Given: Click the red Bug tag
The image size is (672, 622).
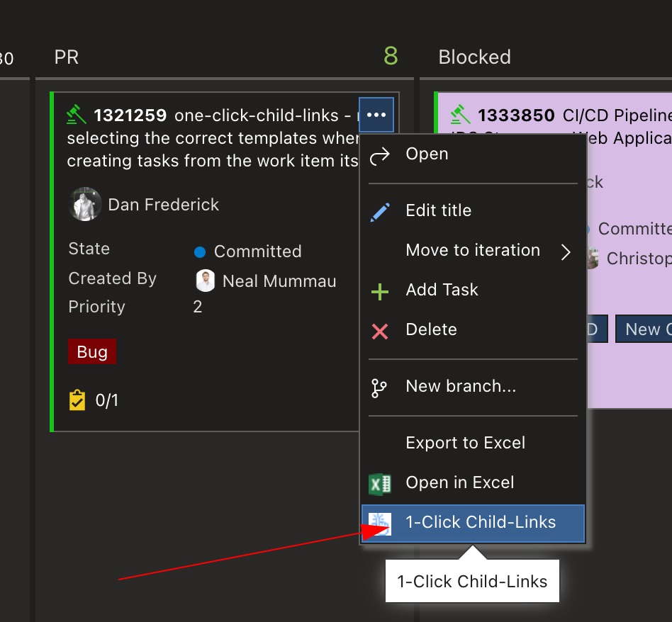Looking at the screenshot, I should [x=91, y=352].
